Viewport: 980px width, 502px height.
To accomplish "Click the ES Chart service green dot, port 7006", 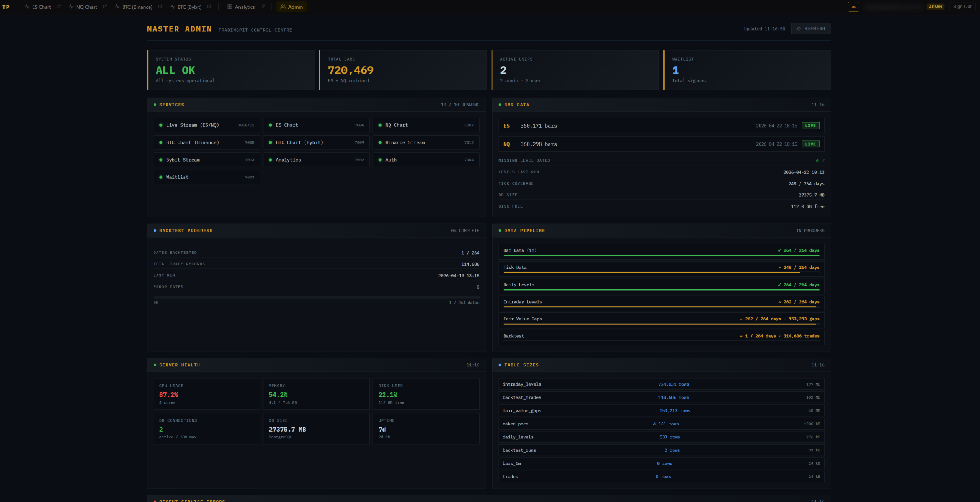I will click(270, 125).
